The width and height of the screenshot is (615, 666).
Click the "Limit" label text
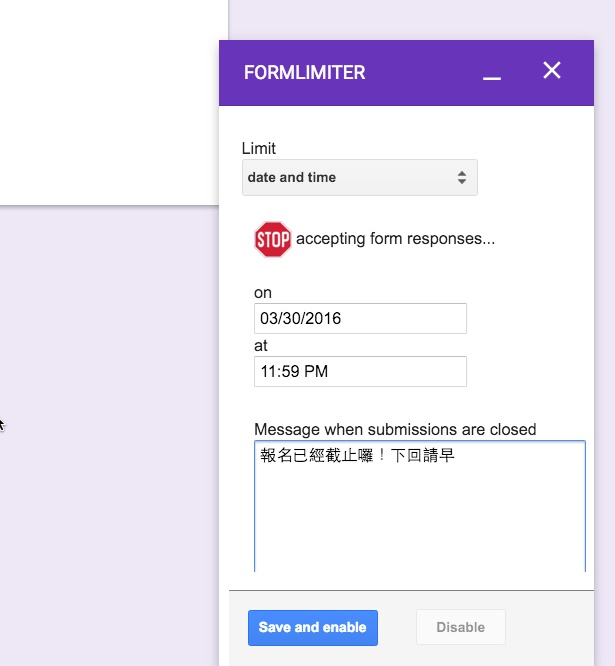point(259,148)
